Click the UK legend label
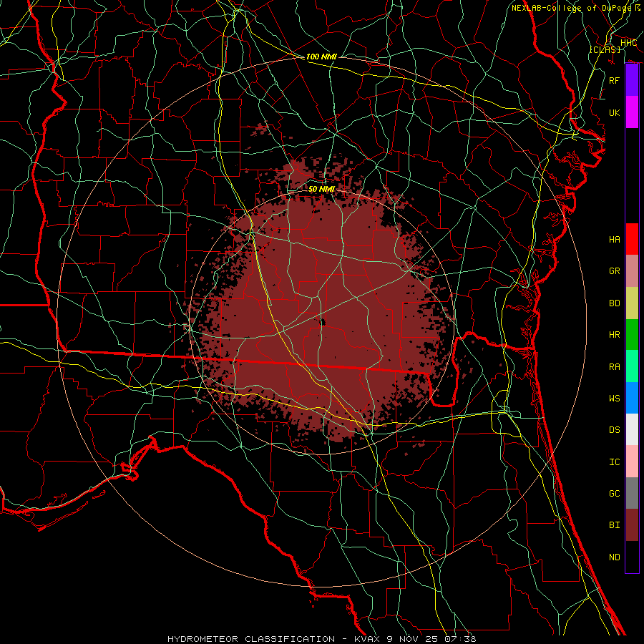 point(615,112)
